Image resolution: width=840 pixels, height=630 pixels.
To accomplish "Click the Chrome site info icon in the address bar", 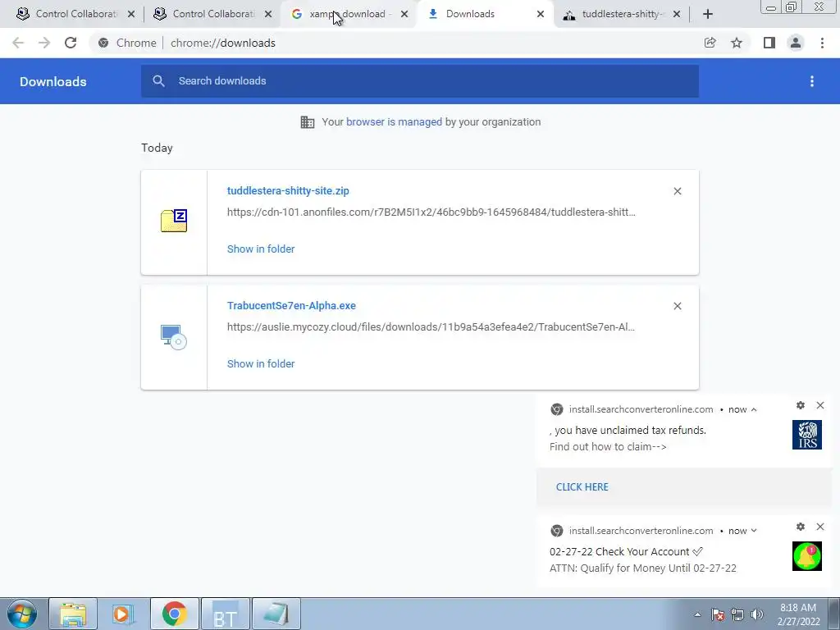I will [103, 43].
